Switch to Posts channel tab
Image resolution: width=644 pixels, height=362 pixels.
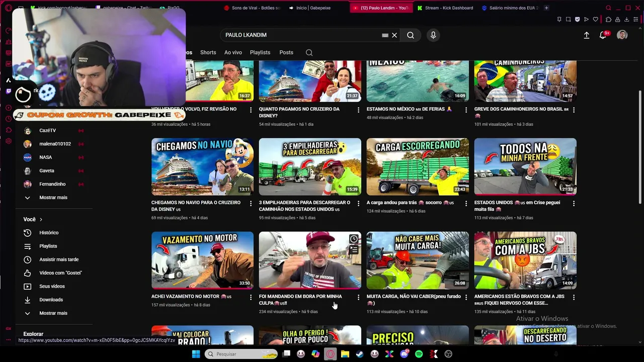[286, 52]
